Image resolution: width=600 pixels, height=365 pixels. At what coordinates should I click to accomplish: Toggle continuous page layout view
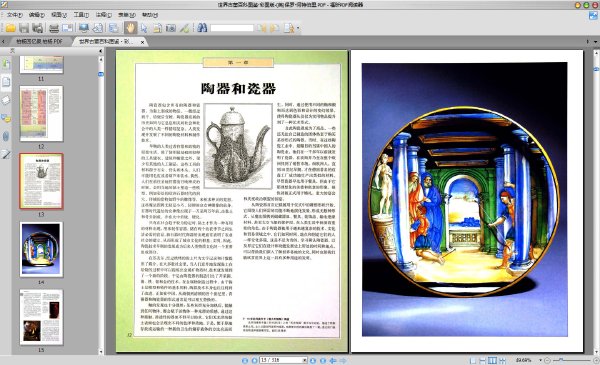click(x=483, y=360)
